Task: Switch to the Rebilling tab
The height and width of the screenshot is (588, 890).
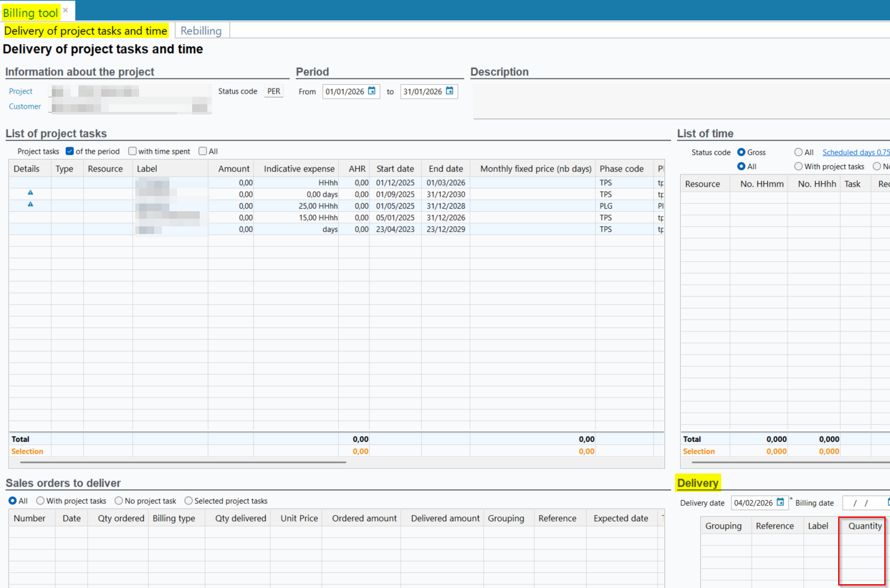Action: (x=201, y=30)
